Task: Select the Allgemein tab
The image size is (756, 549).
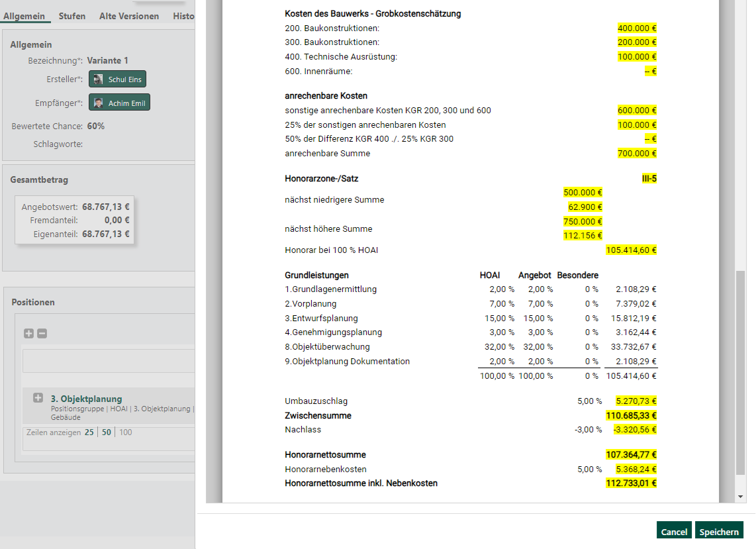Action: [x=25, y=16]
